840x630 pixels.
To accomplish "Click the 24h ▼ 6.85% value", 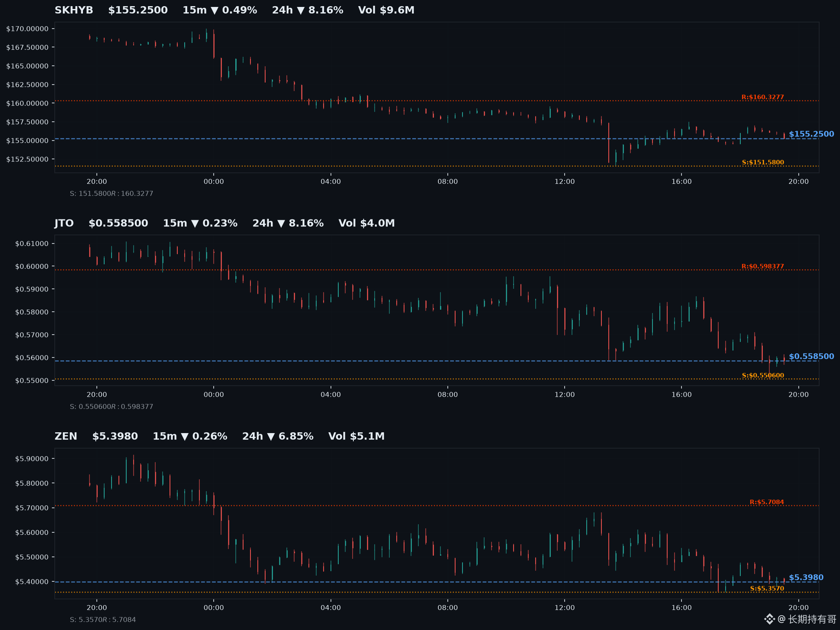I will (x=278, y=436).
